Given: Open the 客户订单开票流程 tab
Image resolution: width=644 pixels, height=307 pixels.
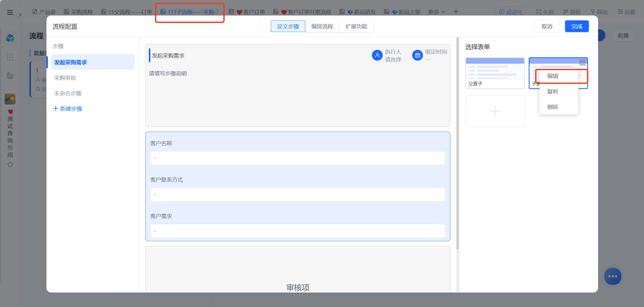Looking at the screenshot, I should [x=302, y=12].
